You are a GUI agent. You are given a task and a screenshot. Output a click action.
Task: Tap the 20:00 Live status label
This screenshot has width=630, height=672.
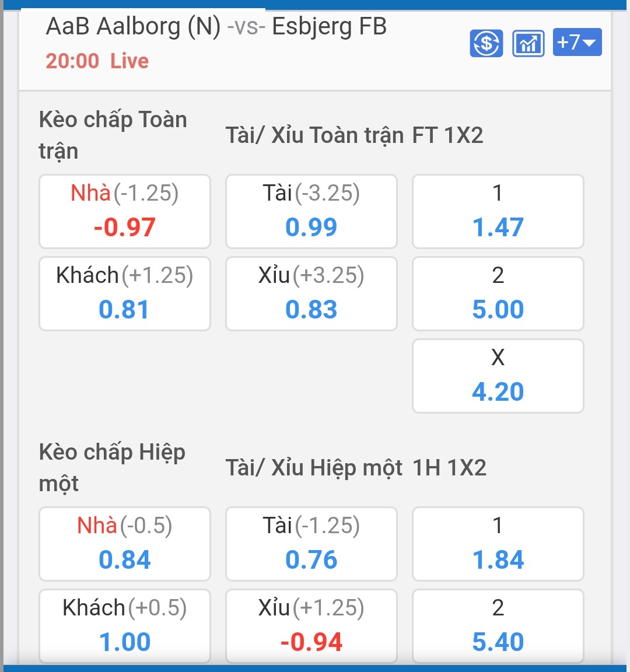click(97, 61)
